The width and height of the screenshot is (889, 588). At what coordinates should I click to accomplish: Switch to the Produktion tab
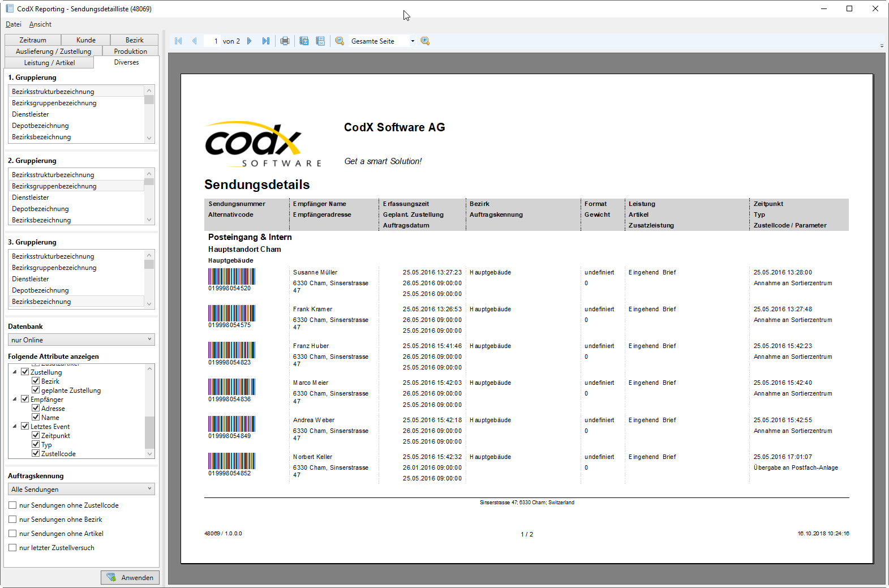pos(130,51)
